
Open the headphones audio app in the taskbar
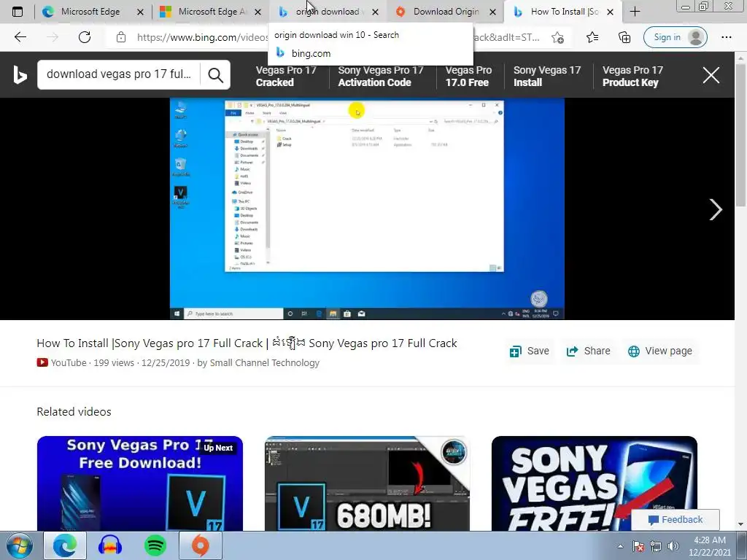(110, 545)
